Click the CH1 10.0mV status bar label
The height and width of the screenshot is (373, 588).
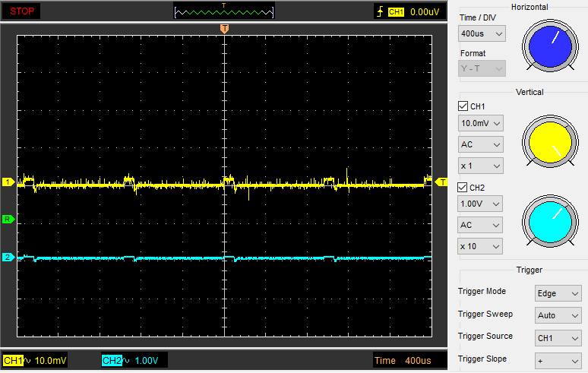[34, 359]
